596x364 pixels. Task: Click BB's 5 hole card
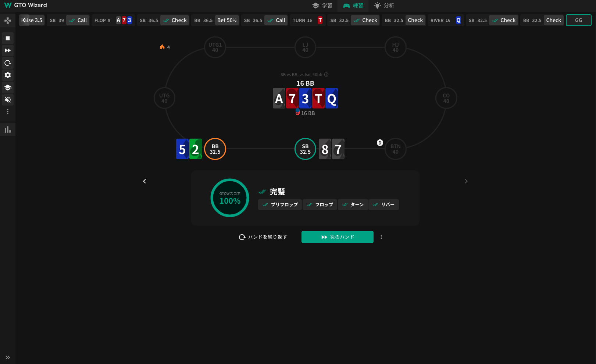(x=182, y=149)
